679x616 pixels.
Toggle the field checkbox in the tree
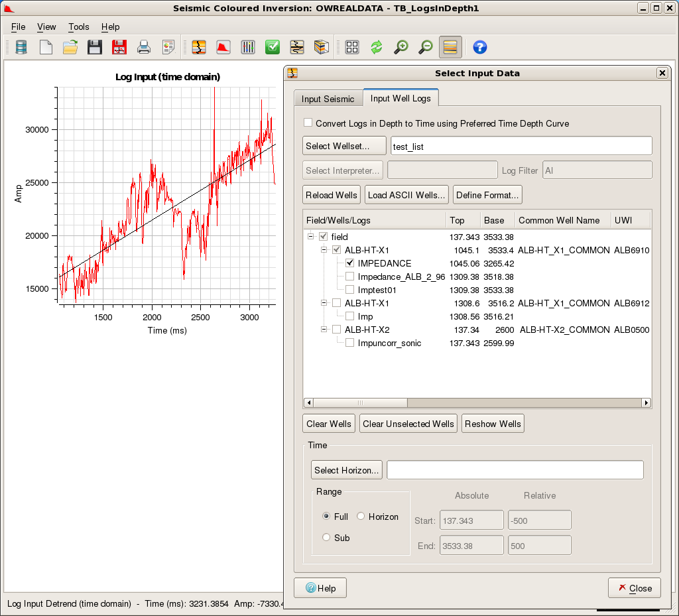click(x=324, y=236)
